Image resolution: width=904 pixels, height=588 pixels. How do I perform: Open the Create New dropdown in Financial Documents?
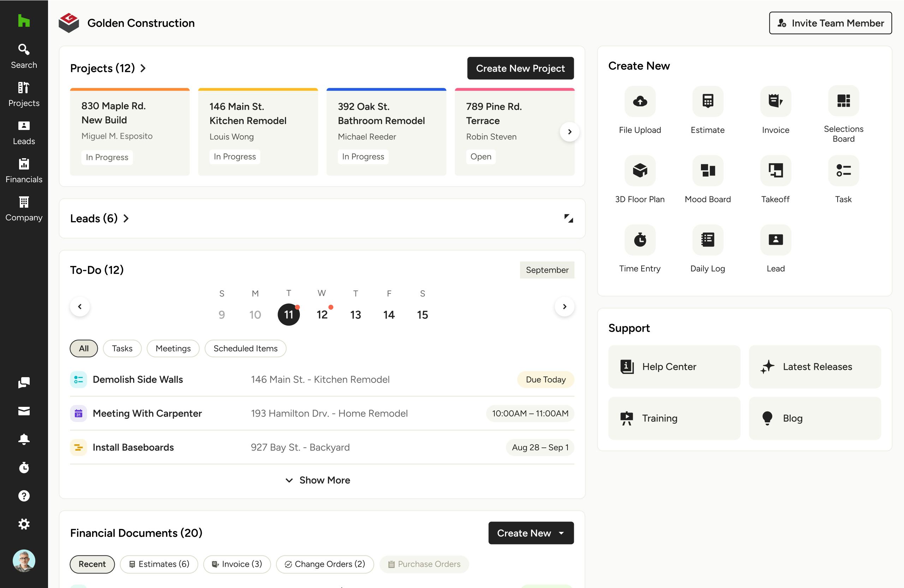coord(531,533)
